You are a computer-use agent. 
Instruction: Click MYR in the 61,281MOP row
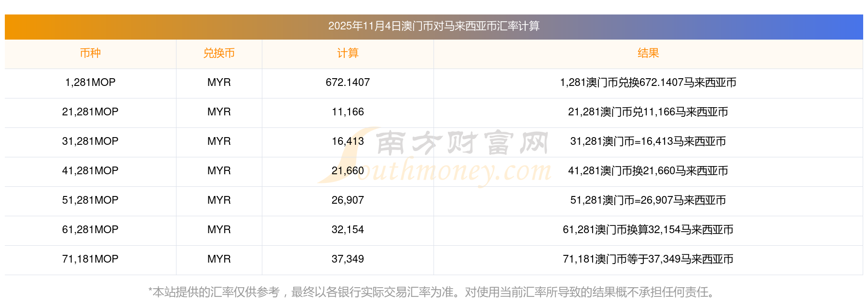(x=219, y=230)
